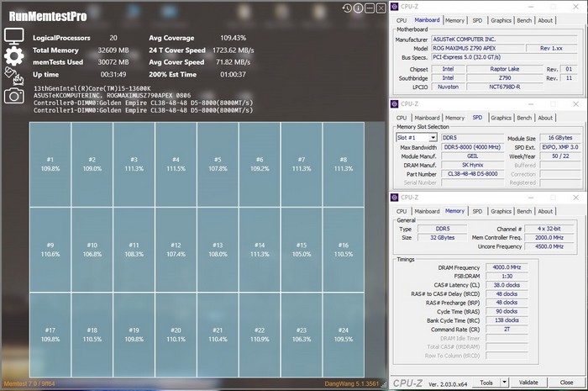Open RunMemtestPro settings gear icon
Viewport: 588px width, 391px height.
click(x=13, y=55)
